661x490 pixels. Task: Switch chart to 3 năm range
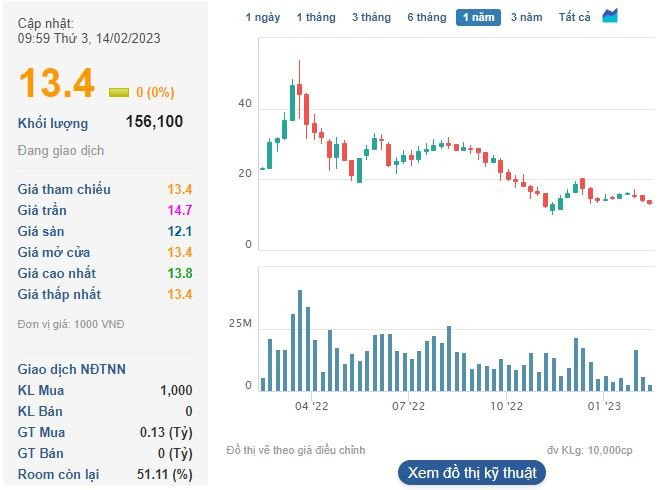click(526, 17)
